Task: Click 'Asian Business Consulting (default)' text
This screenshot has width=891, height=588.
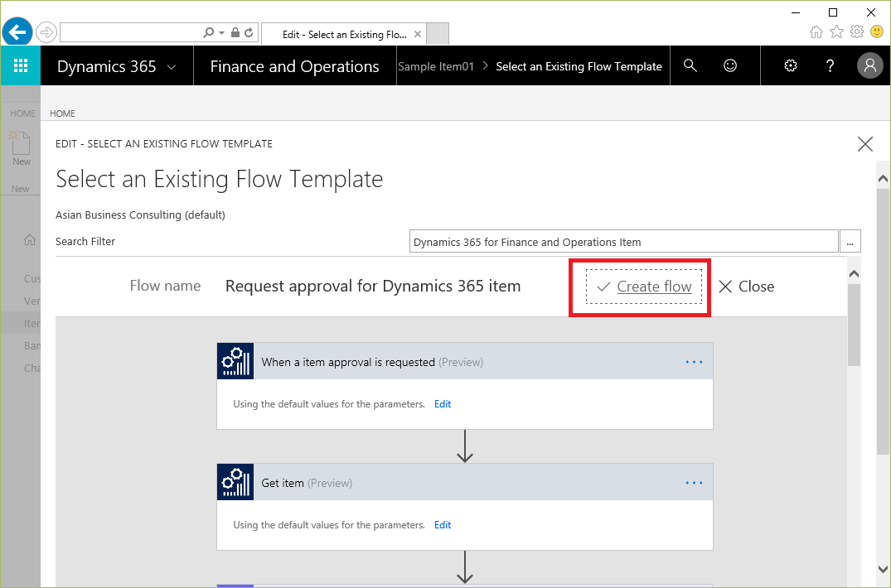Action: coord(140,215)
